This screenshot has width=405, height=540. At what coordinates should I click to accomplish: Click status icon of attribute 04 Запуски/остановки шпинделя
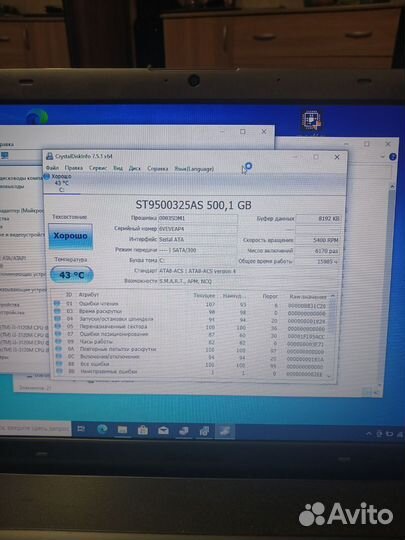click(x=58, y=319)
